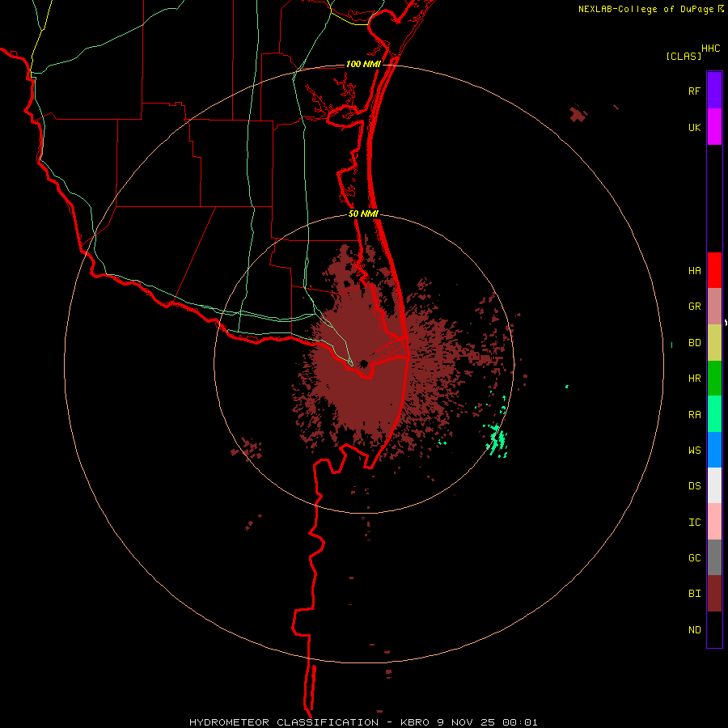Viewport: 728px width, 728px height.
Task: Click the 100 NMI range ring label
Action: 363,64
